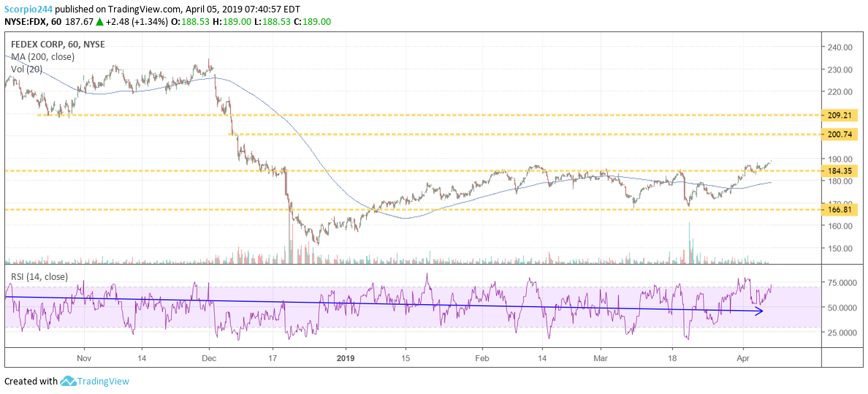Image resolution: width=868 pixels, height=394 pixels.
Task: Click the 2019 date axis label
Action: 346,357
